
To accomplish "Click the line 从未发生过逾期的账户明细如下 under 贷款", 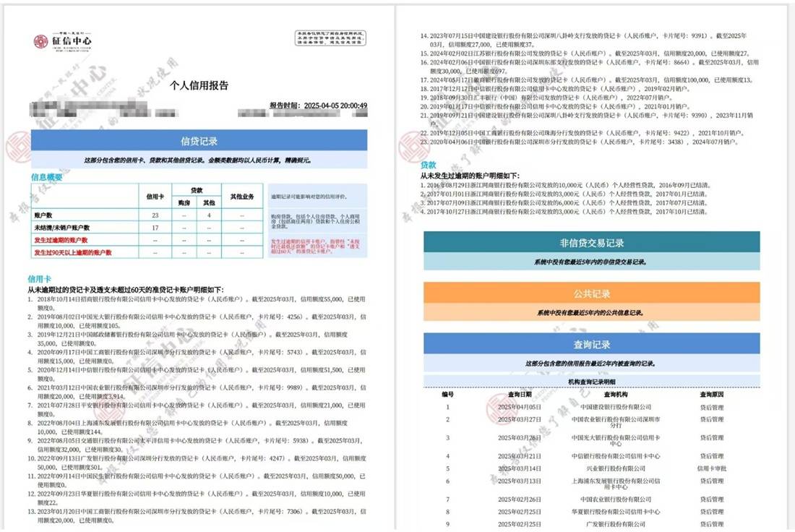I will pos(470,176).
